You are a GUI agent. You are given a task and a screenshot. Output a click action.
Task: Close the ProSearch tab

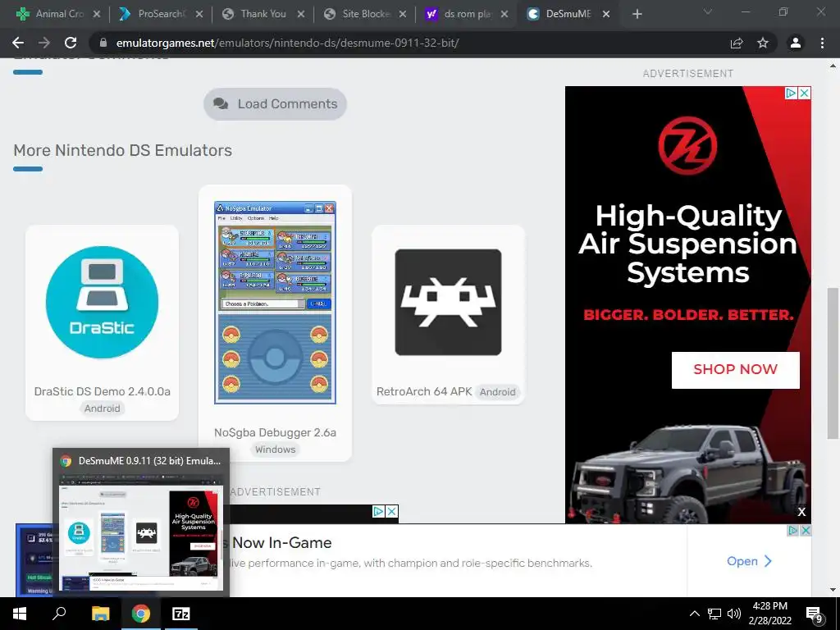coord(199,14)
